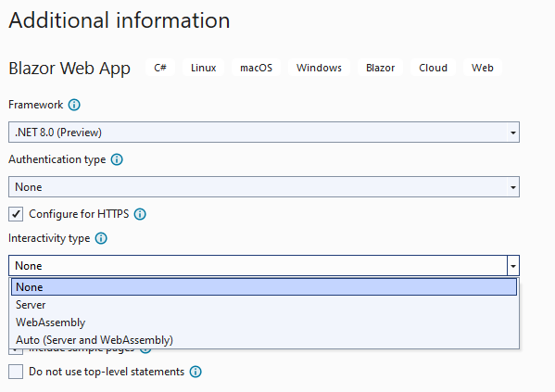Screen dimensions: 555x392
Task: Collapse the Interactivity type dropdown arrow
Action: (x=513, y=266)
